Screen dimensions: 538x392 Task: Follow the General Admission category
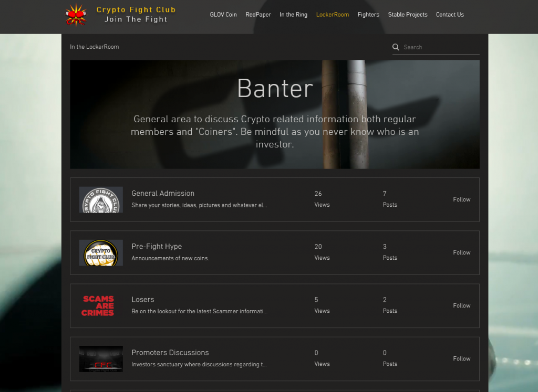pos(461,199)
